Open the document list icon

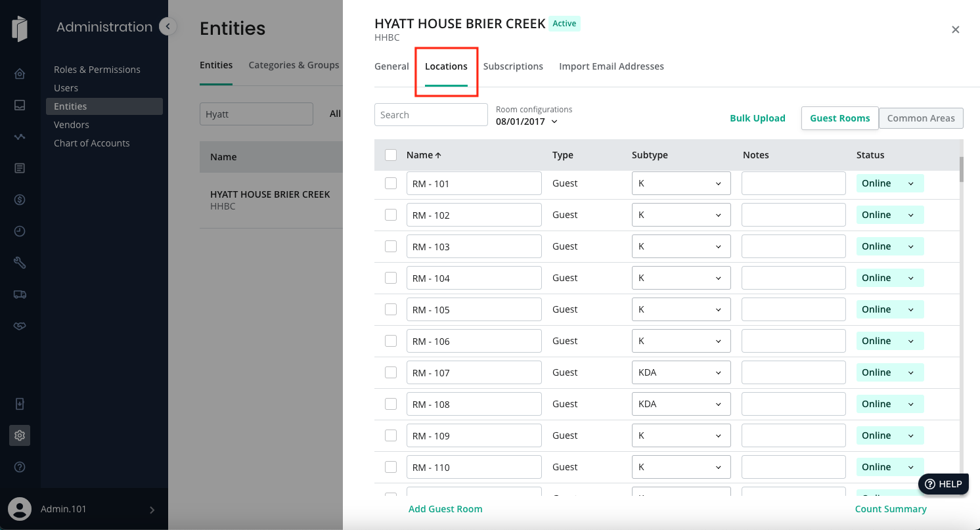[x=20, y=168]
